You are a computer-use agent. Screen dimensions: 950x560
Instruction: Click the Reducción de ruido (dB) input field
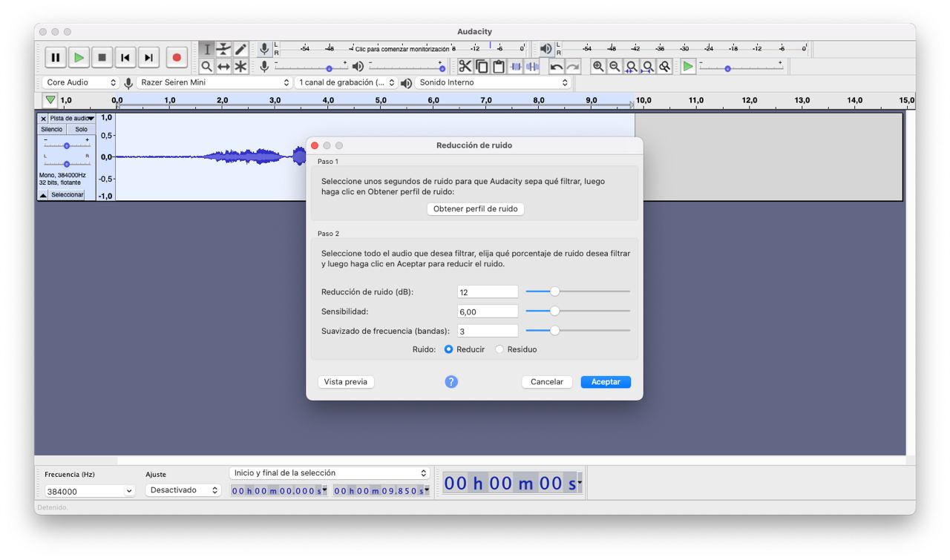point(488,292)
